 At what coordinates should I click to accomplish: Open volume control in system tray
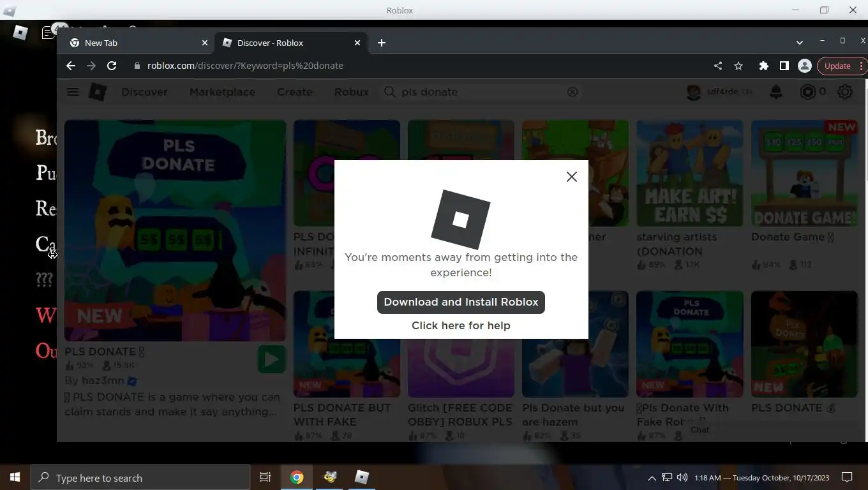[x=682, y=478]
